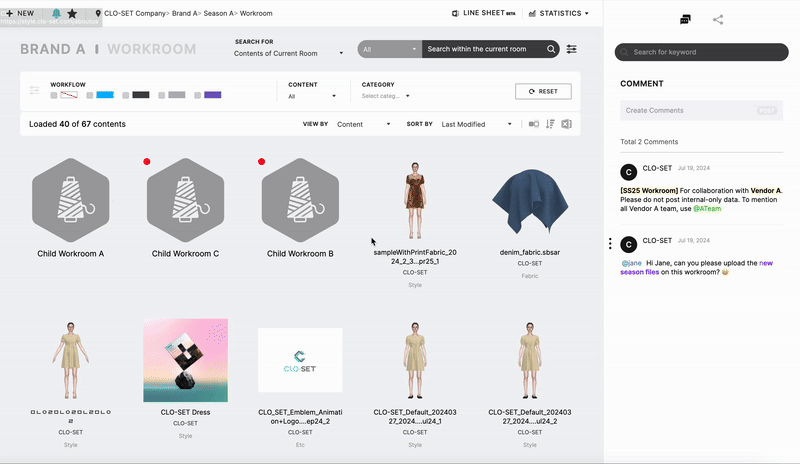The image size is (800, 464).
Task: Expand the Search For contents dropdown
Action: click(x=288, y=53)
